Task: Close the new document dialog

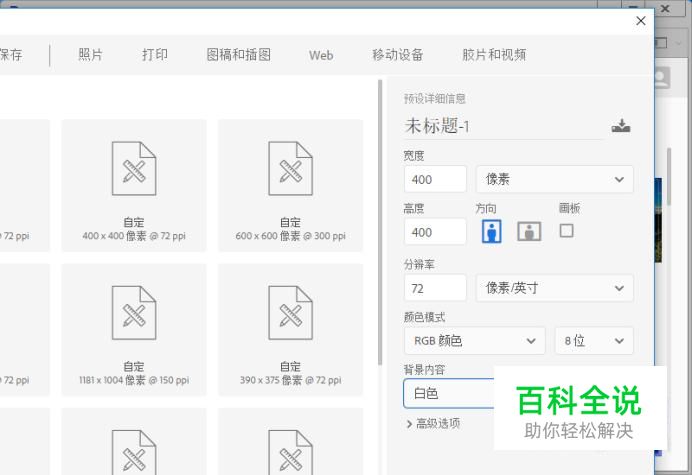Action: pos(641,21)
